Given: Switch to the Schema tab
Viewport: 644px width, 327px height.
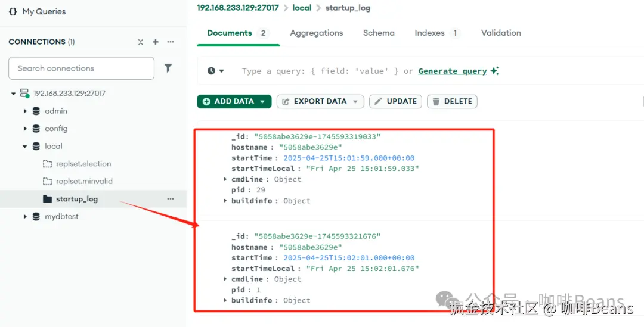Looking at the screenshot, I should pyautogui.click(x=379, y=33).
